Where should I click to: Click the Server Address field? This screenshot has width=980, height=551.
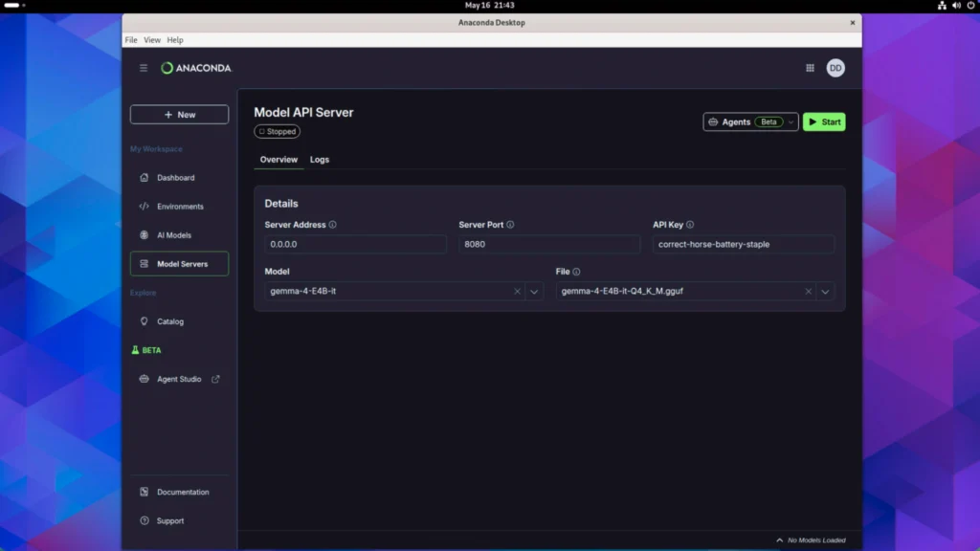pos(356,244)
